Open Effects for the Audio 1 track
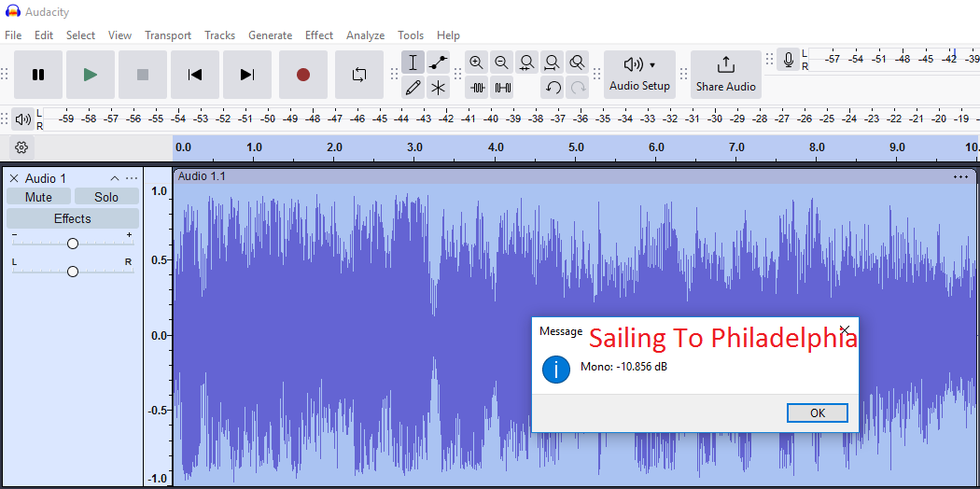Image resolution: width=980 pixels, height=489 pixels. 73,218
